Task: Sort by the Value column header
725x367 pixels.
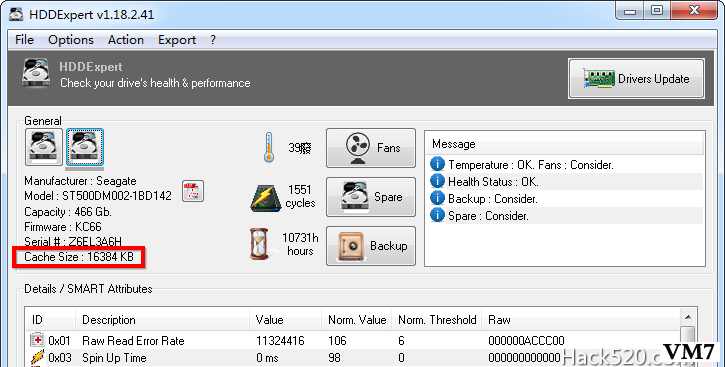Action: click(285, 320)
